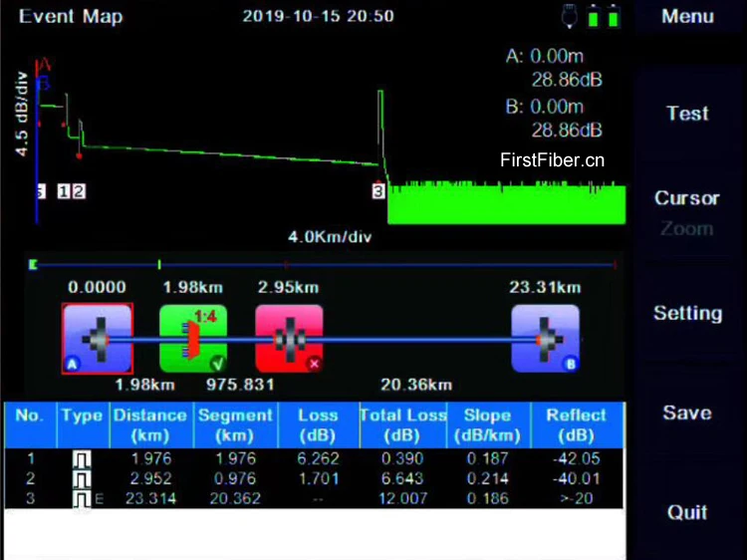Select the red failed connector event icon
The image size is (747, 560).
click(x=289, y=338)
